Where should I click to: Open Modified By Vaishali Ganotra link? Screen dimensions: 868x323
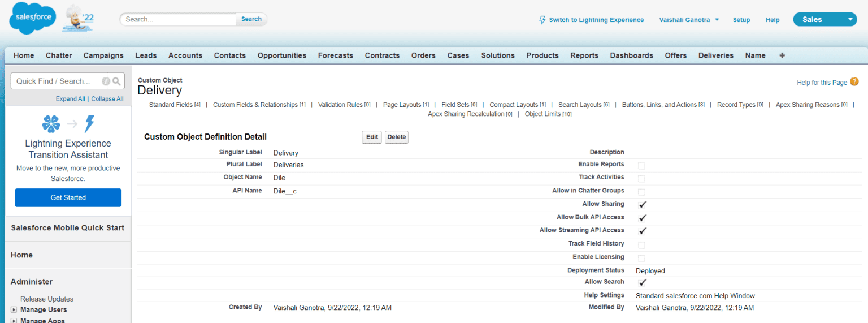661,308
